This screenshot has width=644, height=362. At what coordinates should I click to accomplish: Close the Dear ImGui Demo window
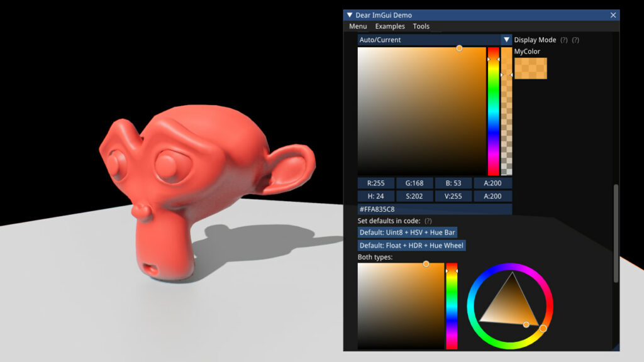(x=613, y=15)
